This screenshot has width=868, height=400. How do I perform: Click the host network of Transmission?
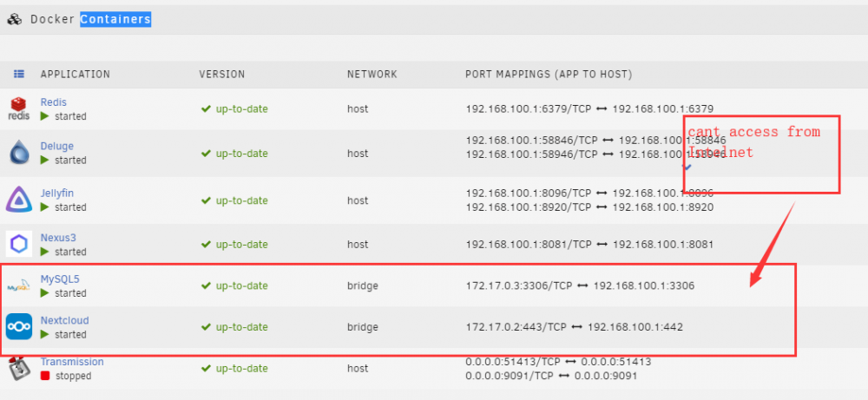click(x=358, y=369)
